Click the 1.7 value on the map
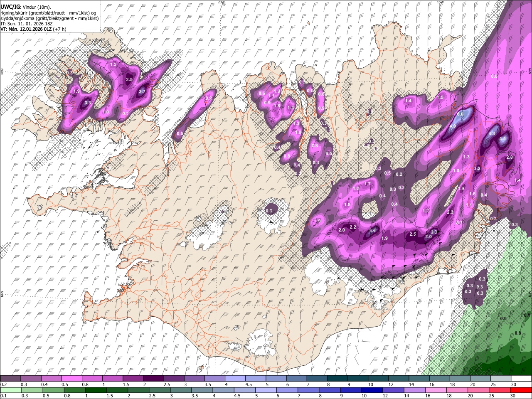Image resolution: width=532 pixels, height=399 pixels. (367, 184)
